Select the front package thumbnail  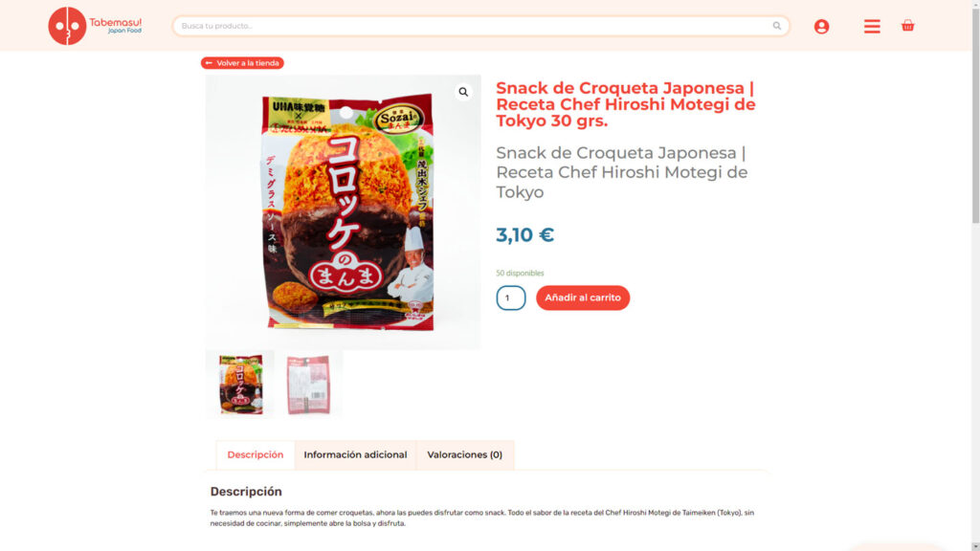click(x=240, y=385)
